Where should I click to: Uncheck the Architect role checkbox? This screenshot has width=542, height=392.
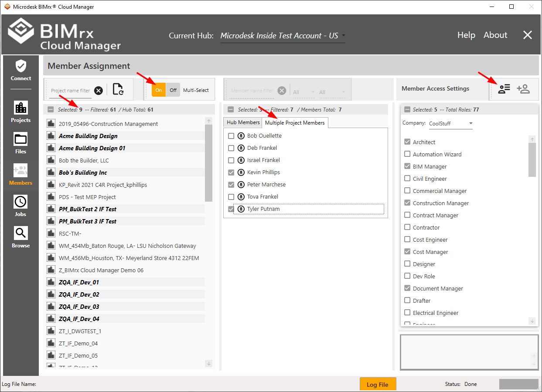coord(407,142)
